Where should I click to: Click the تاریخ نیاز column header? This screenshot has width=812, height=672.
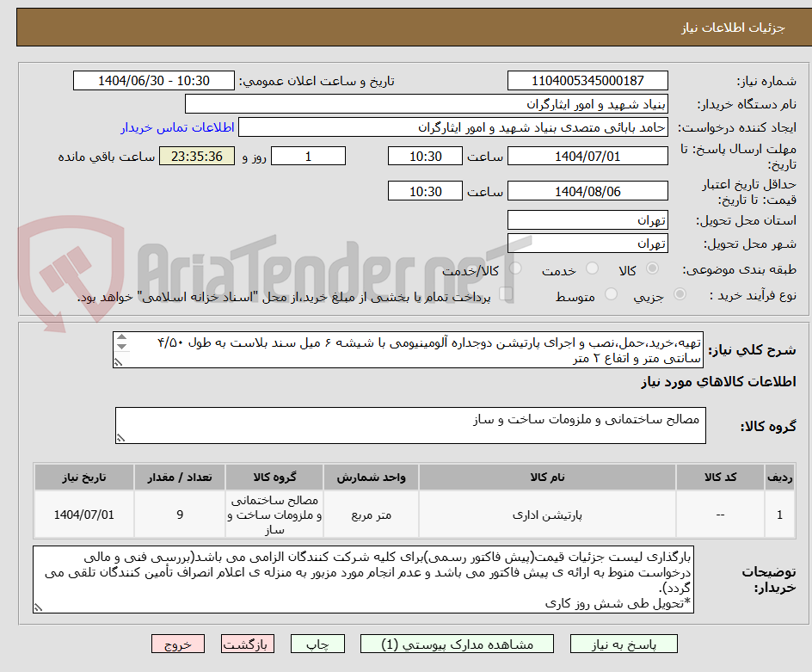tap(84, 478)
